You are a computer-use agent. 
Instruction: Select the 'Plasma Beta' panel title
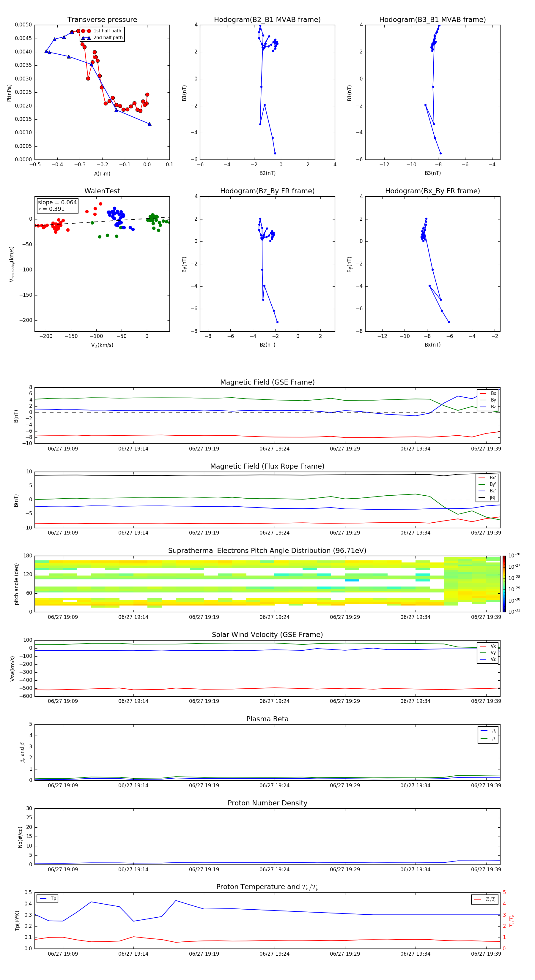(267, 719)
